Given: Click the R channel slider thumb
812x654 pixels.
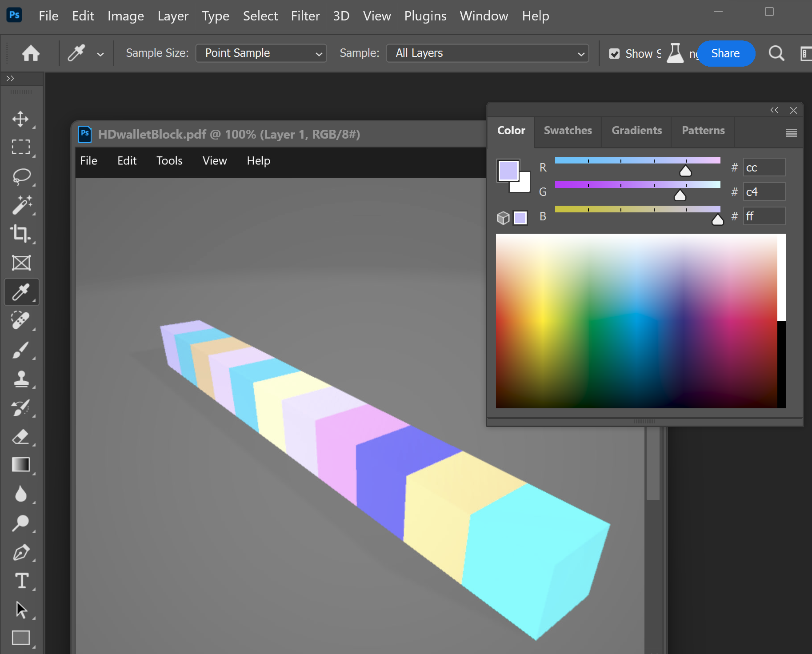Looking at the screenshot, I should (686, 171).
